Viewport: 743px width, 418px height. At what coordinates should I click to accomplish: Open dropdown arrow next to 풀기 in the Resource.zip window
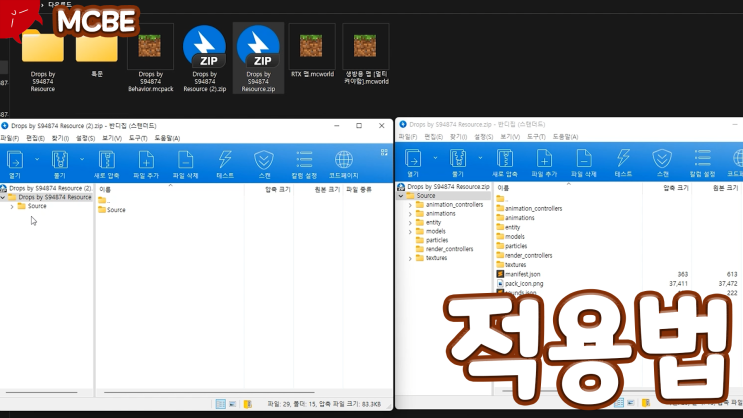480,158
